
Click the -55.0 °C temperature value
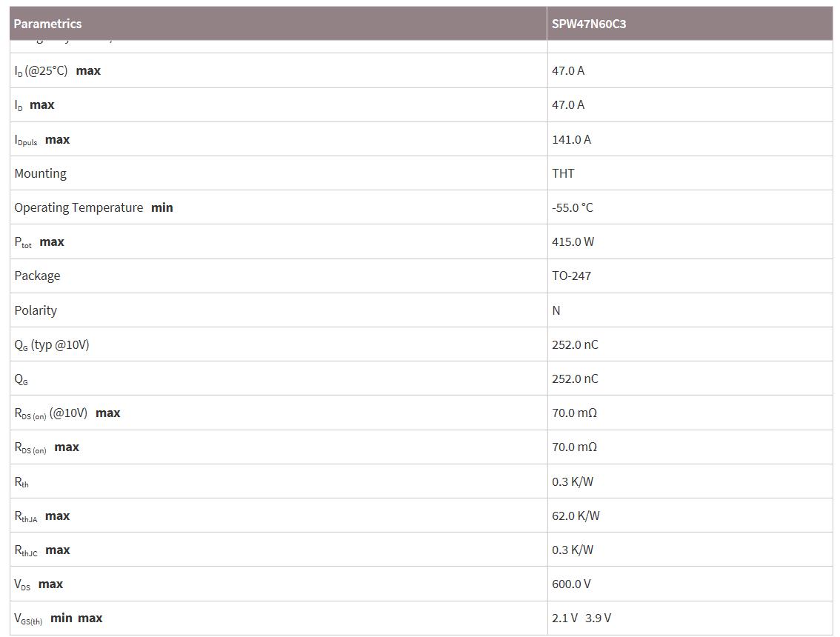pos(572,207)
